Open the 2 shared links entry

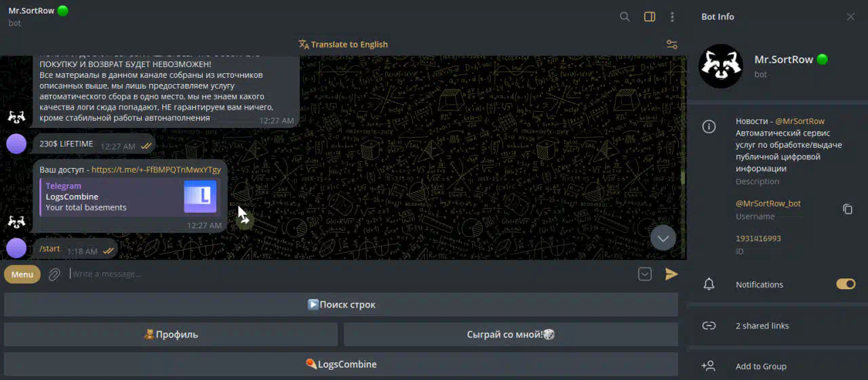coord(762,326)
